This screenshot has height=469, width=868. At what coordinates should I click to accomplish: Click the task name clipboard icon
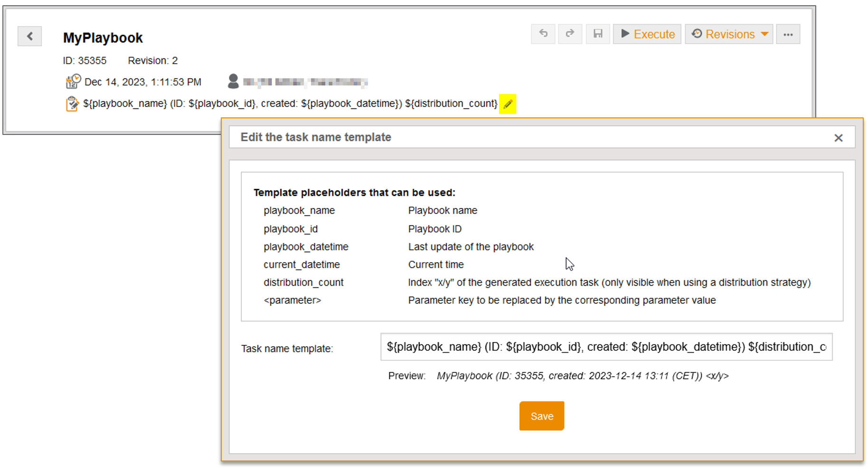(x=72, y=104)
